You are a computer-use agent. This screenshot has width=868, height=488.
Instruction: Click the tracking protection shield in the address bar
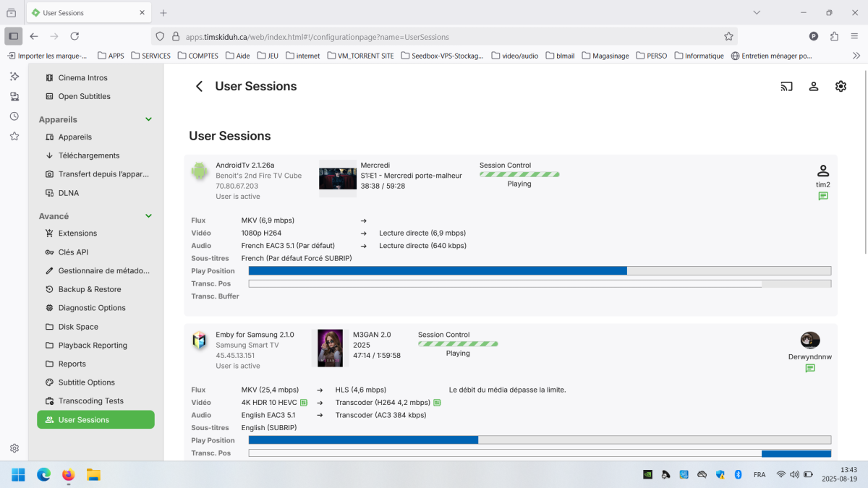click(x=159, y=36)
